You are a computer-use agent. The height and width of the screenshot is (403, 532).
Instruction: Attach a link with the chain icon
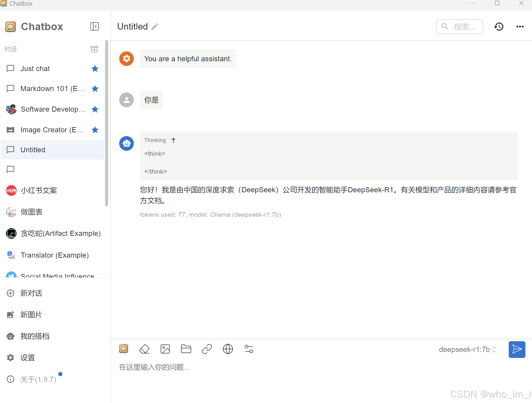(x=207, y=349)
